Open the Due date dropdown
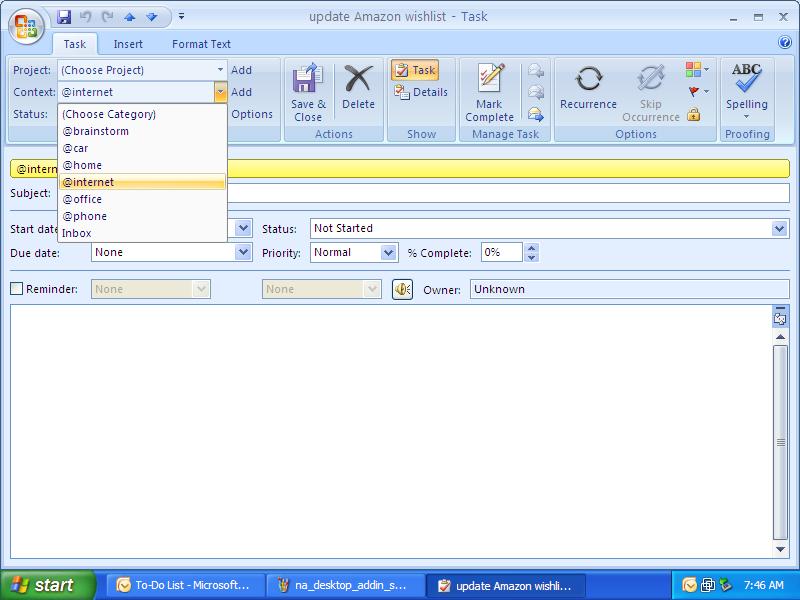Viewport: 800px width, 600px height. tap(243, 252)
